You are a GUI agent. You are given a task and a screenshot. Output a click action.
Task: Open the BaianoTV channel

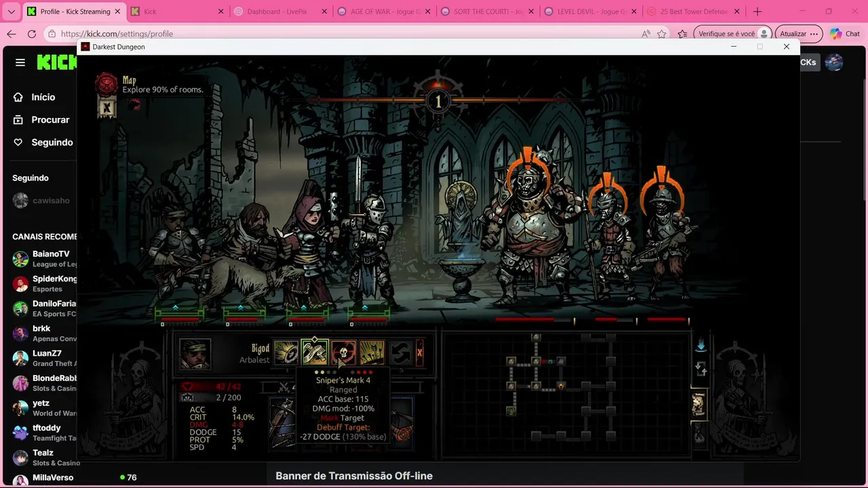pyautogui.click(x=45, y=259)
